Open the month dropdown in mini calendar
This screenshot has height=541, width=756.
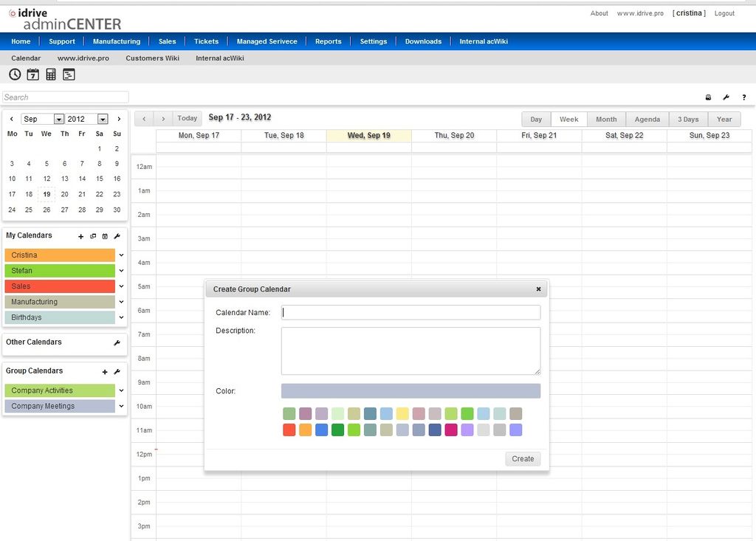59,119
